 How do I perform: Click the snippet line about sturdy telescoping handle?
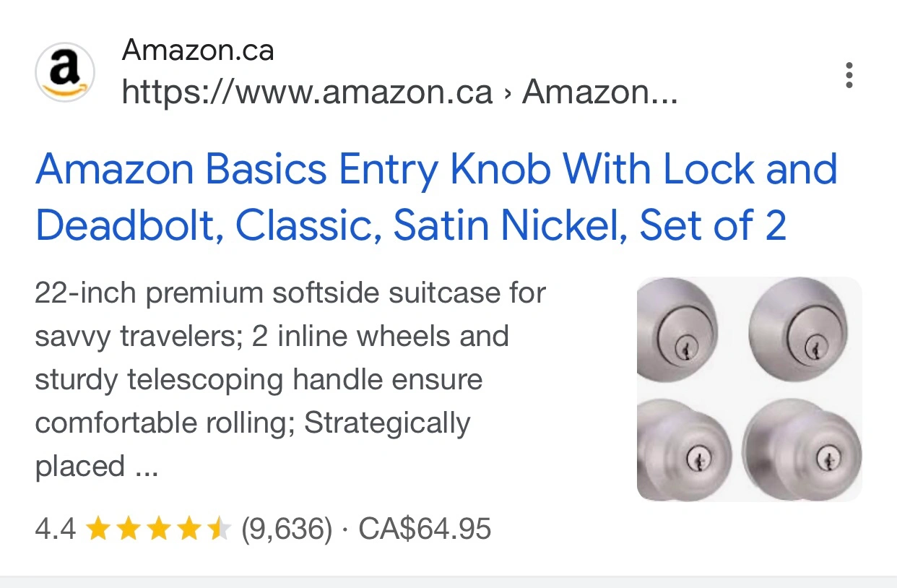pyautogui.click(x=259, y=380)
